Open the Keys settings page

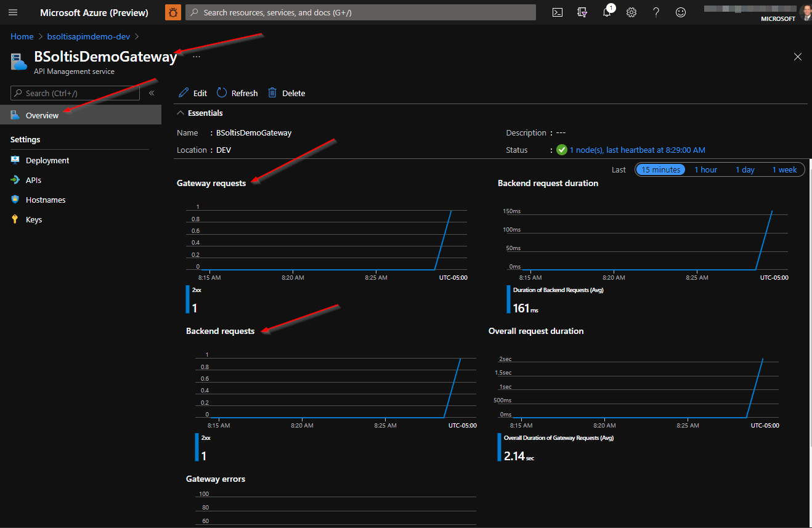pos(34,219)
